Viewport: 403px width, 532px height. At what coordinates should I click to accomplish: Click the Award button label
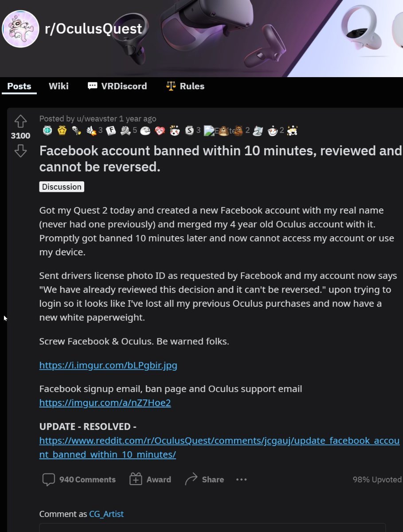(159, 480)
